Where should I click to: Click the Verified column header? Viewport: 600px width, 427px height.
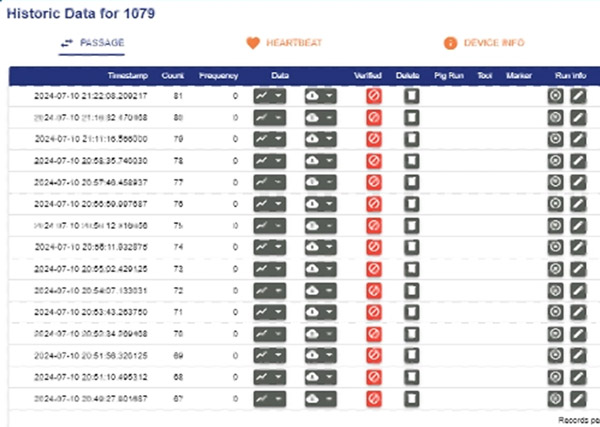[367, 76]
